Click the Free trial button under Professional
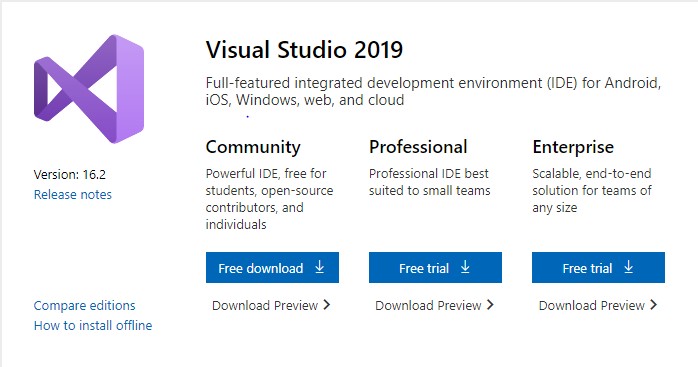Image resolution: width=698 pixels, height=367 pixels. point(435,268)
